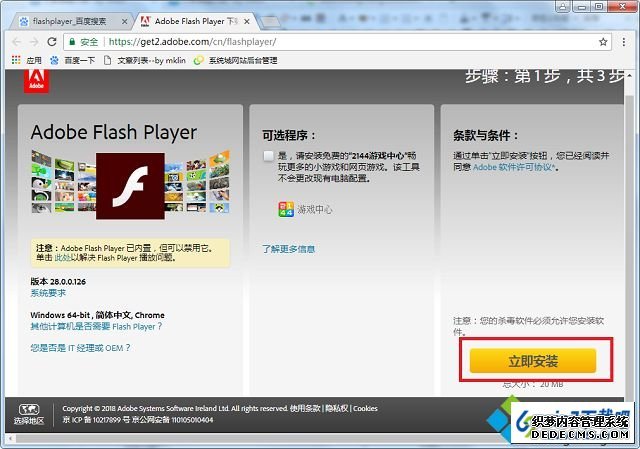Viewport: 640px width, 449px height.
Task: Click the 条款与条件 heading
Action: coord(486,135)
